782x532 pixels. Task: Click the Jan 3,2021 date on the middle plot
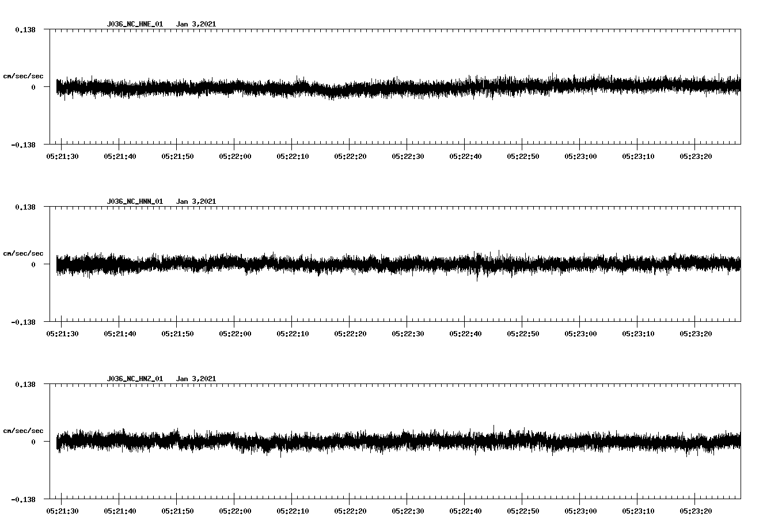[197, 202]
